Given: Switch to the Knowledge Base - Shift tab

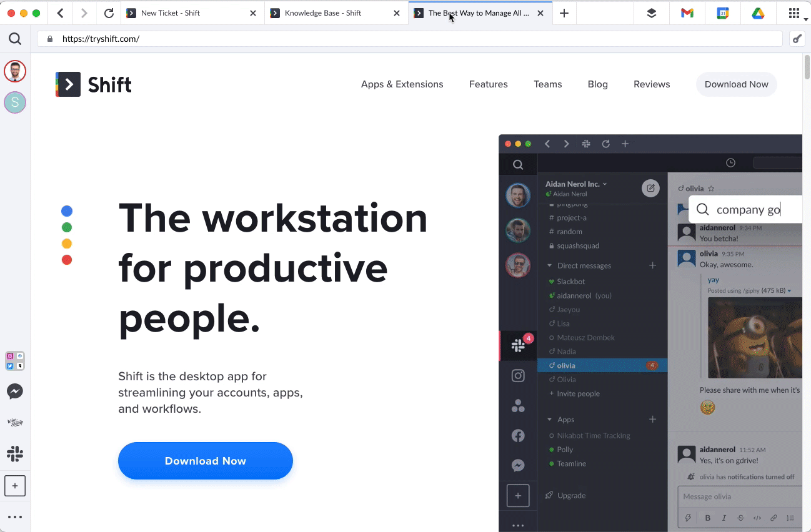Looking at the screenshot, I should [336, 13].
